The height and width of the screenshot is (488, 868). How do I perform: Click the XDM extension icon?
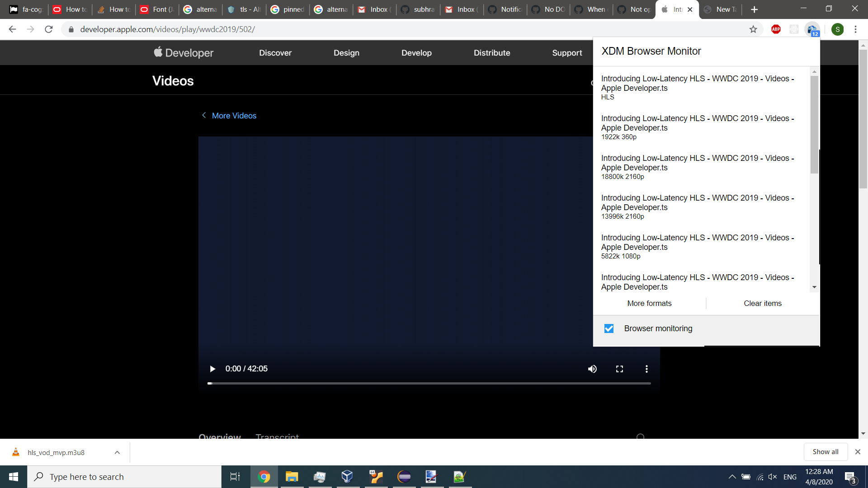(x=812, y=29)
